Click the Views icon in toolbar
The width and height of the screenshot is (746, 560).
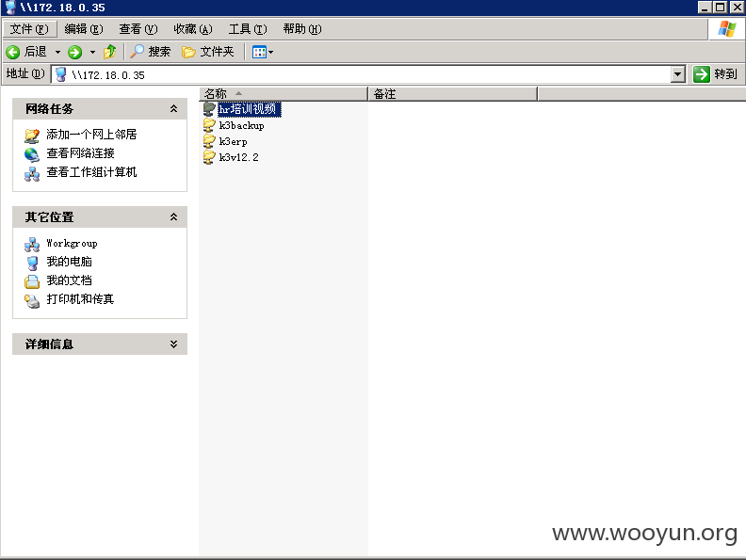pos(259,52)
